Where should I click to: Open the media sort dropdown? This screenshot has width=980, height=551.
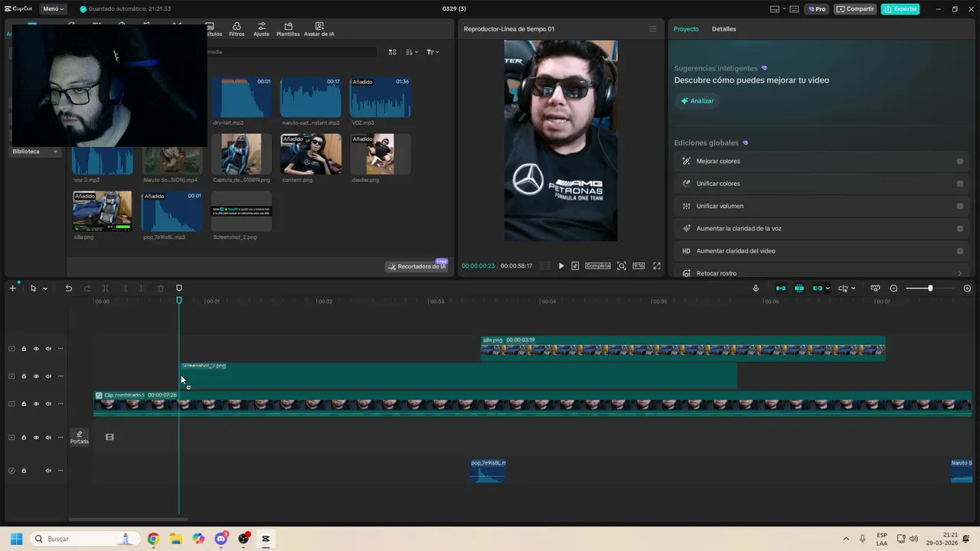pos(411,52)
